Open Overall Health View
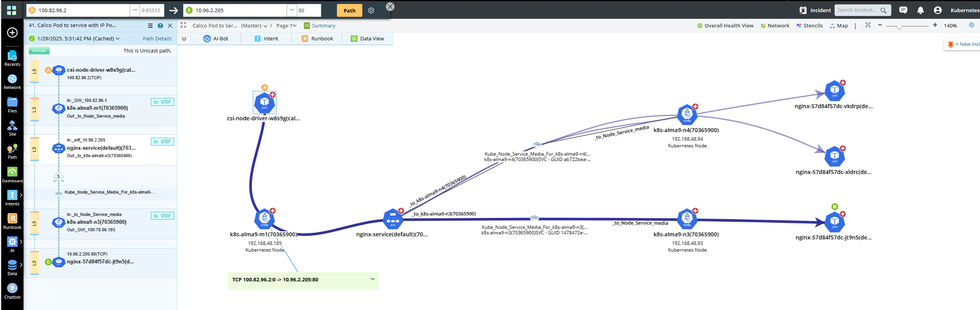 click(725, 25)
